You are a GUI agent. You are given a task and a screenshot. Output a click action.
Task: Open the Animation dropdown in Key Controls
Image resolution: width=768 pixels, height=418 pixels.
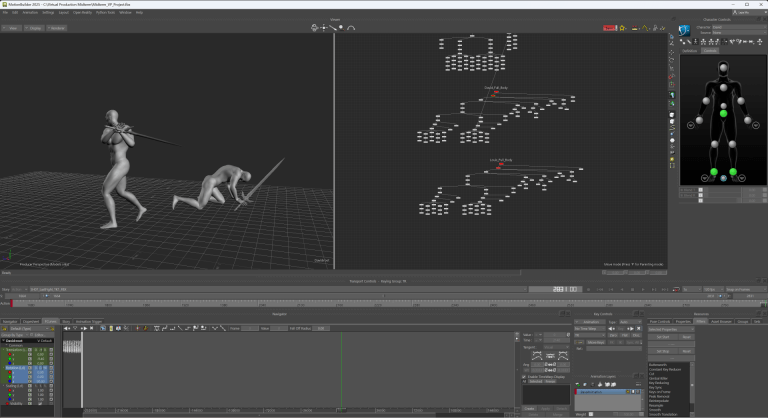590,322
